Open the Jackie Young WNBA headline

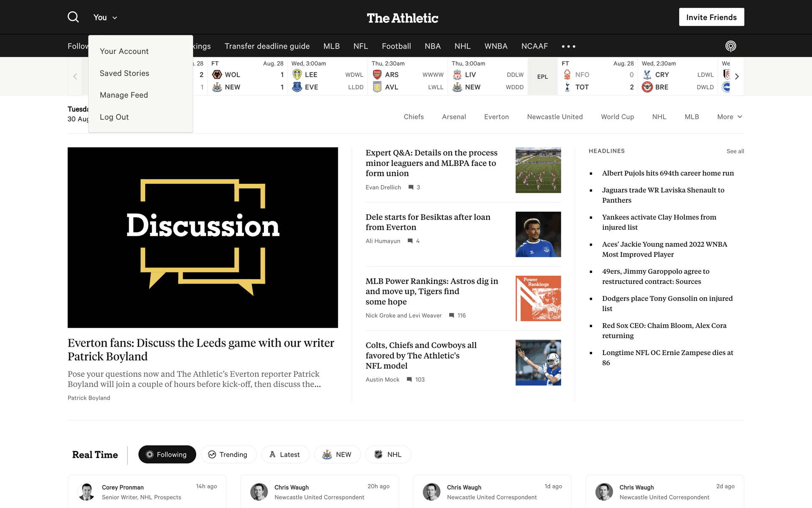pos(664,249)
